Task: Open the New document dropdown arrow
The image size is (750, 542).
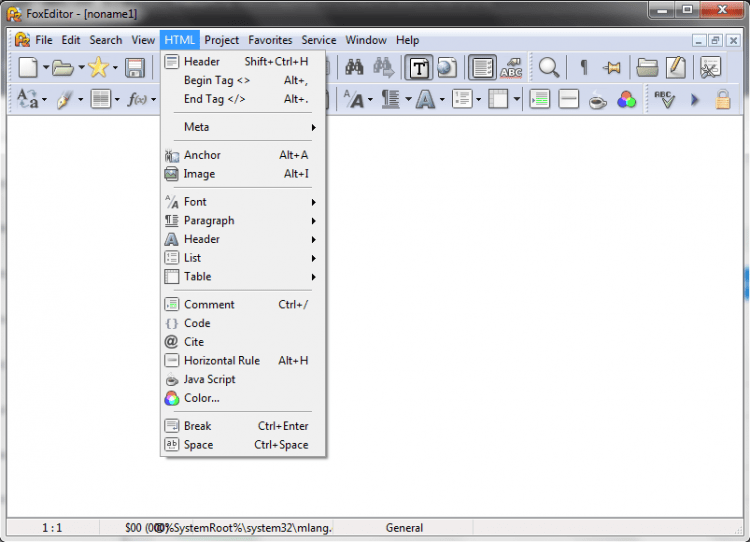Action: [45, 67]
